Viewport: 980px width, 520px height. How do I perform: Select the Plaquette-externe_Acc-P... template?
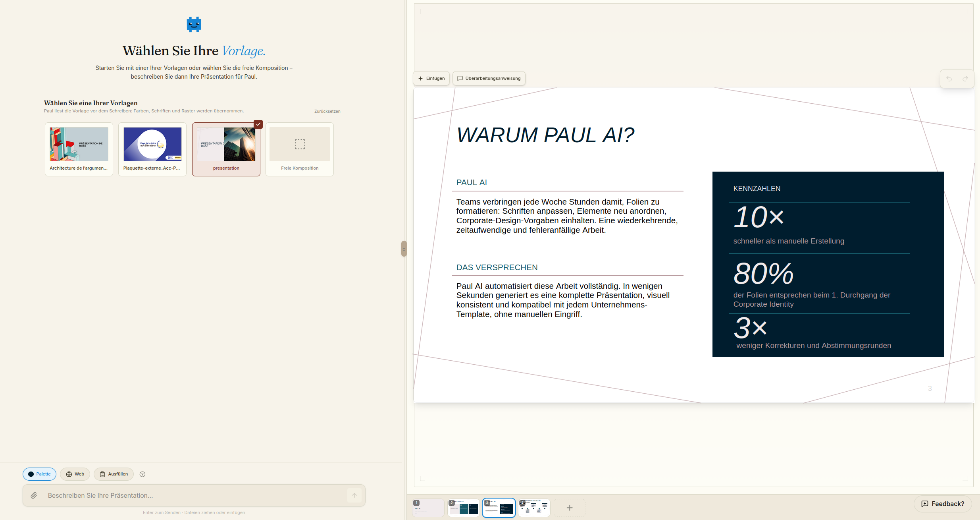tap(152, 149)
